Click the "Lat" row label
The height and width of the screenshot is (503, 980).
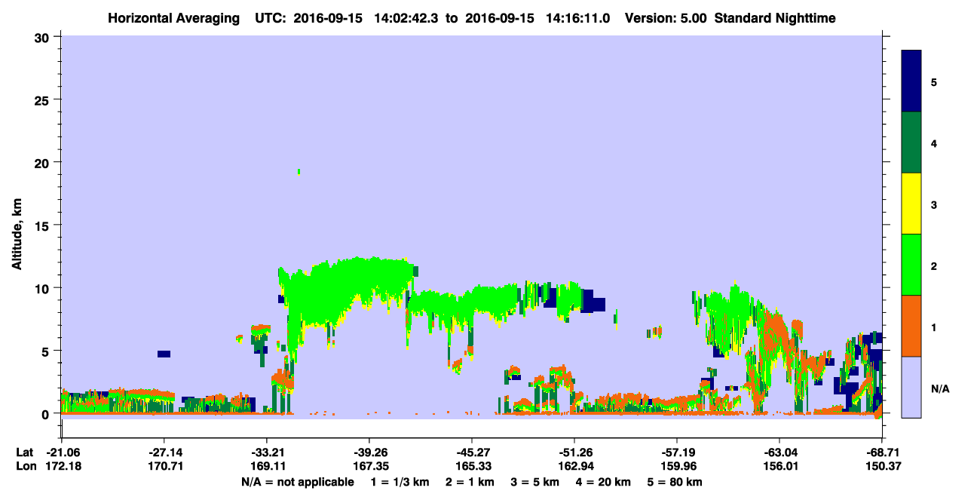[24, 452]
